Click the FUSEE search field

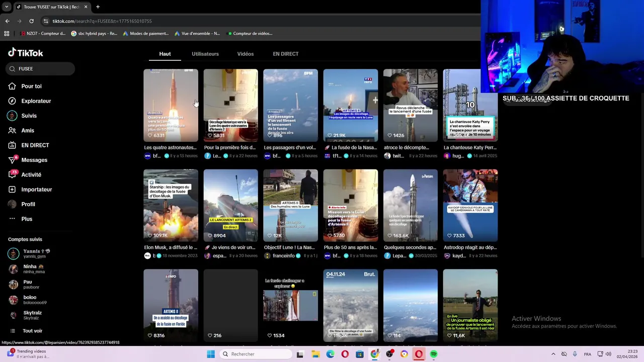pyautogui.click(x=40, y=68)
